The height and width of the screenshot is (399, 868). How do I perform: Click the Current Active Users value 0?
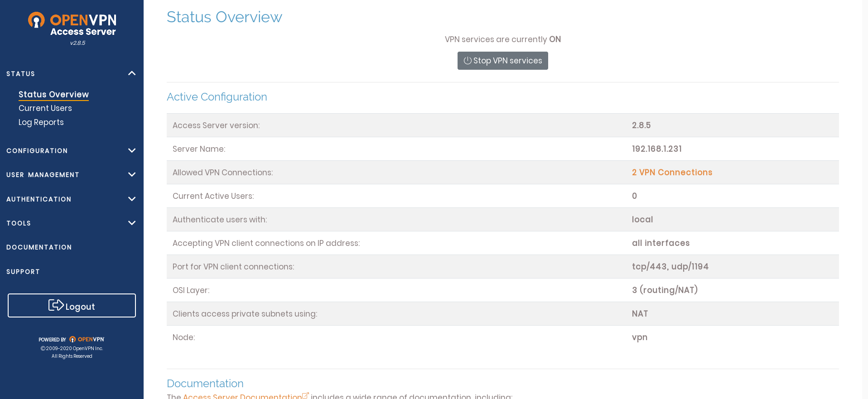635,196
